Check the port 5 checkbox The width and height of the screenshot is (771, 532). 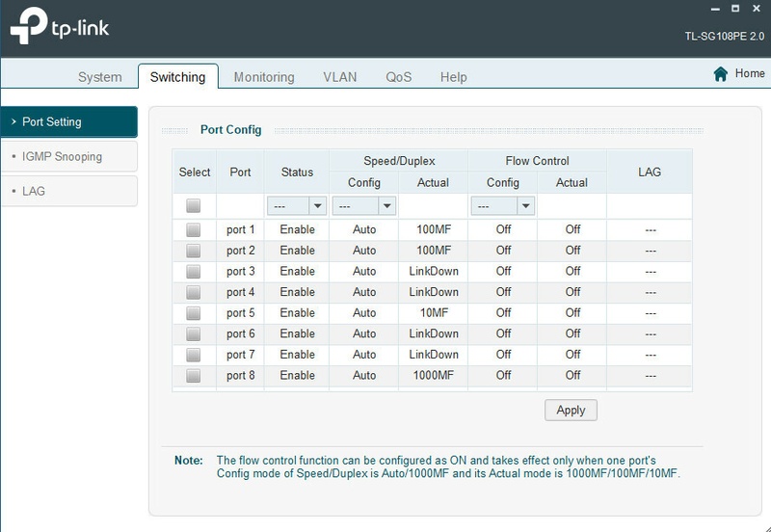[x=194, y=313]
